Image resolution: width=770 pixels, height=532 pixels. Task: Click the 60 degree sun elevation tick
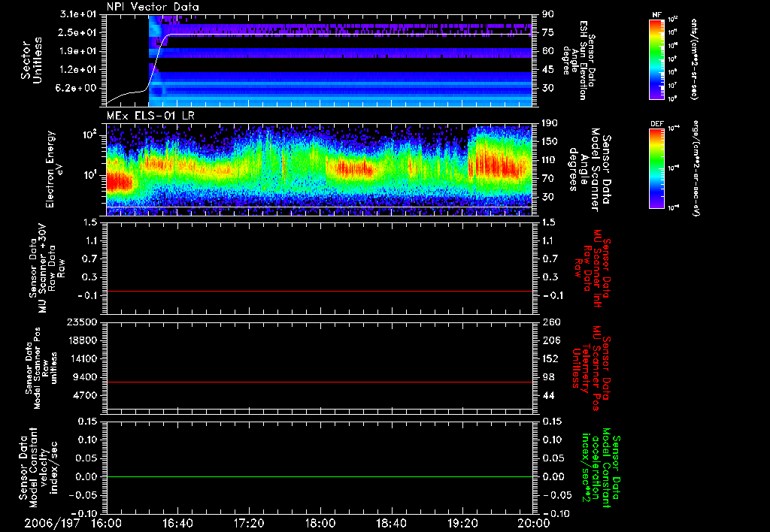point(548,51)
